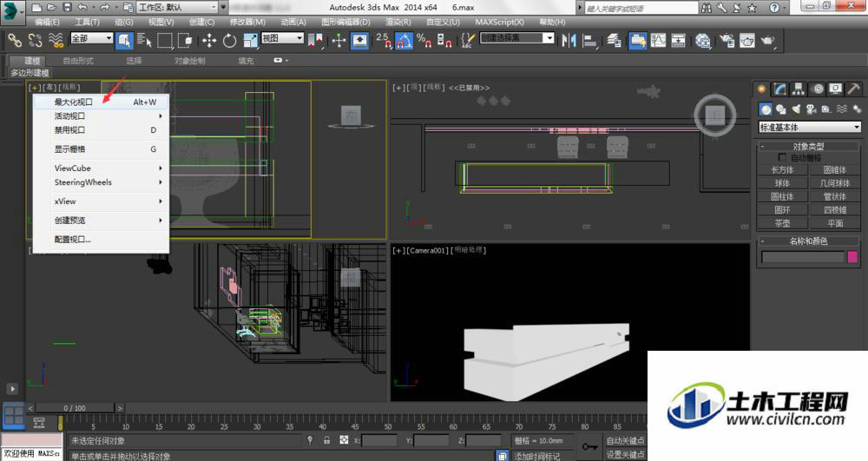Viewport: 868px width, 461px height.
Task: Click Select and Manipulate icon
Action: (339, 40)
